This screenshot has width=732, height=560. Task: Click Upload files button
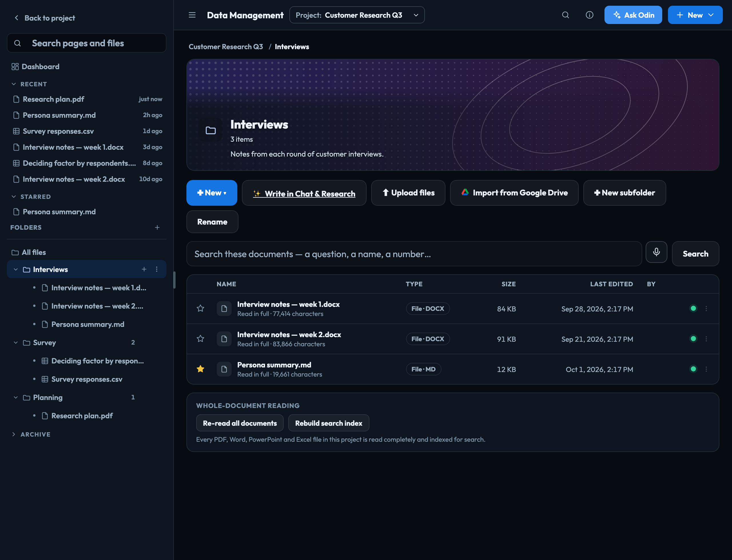[408, 193]
